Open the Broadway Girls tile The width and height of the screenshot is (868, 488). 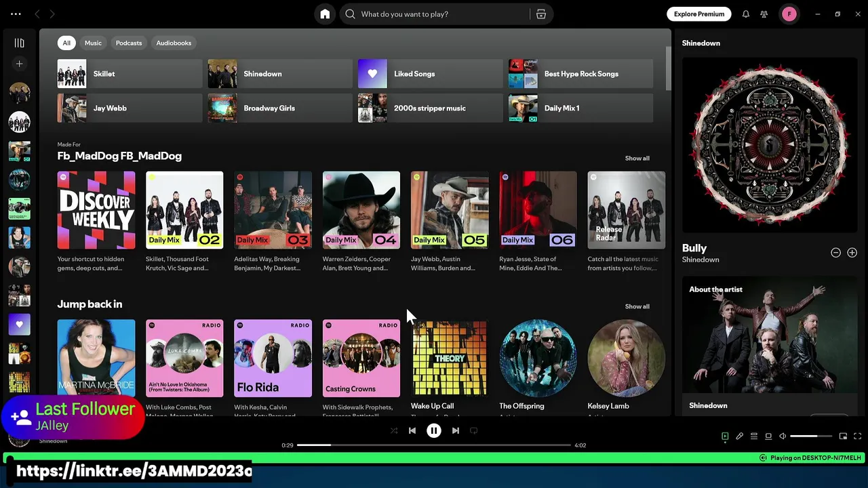[280, 108]
